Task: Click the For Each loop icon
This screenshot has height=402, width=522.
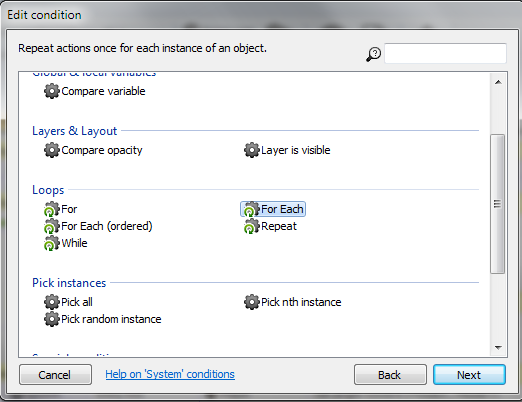Action: tap(252, 209)
